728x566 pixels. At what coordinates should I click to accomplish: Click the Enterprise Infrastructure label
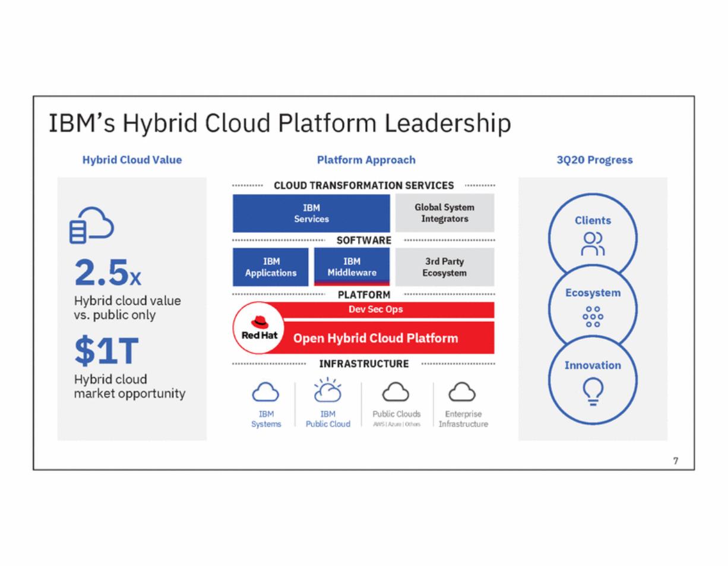[463, 419]
